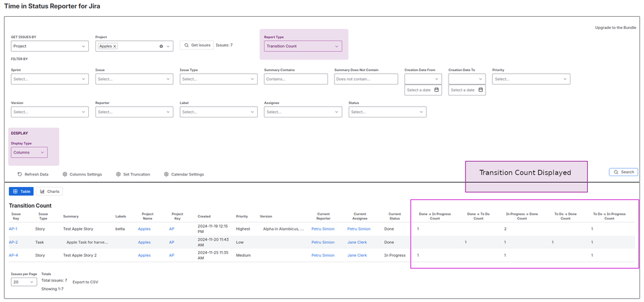Click calendar icon in Creation Date From picker

pyautogui.click(x=436, y=90)
